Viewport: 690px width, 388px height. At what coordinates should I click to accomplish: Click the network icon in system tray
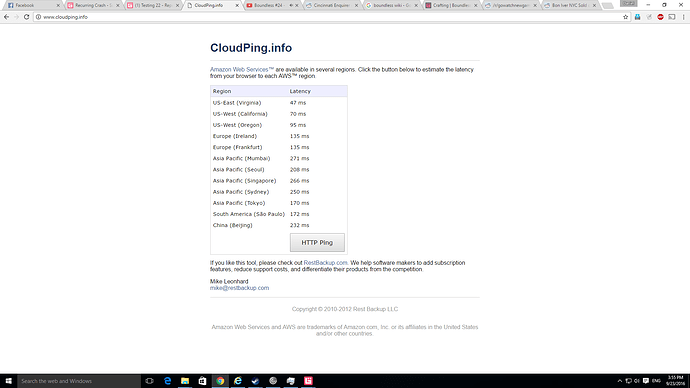pos(628,381)
